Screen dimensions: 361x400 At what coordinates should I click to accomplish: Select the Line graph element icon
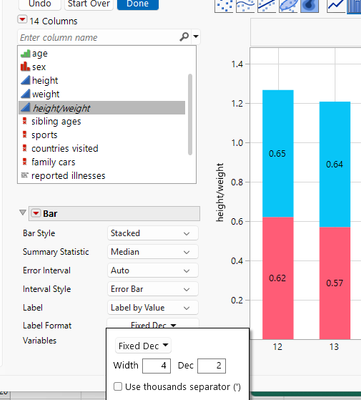click(336, 6)
